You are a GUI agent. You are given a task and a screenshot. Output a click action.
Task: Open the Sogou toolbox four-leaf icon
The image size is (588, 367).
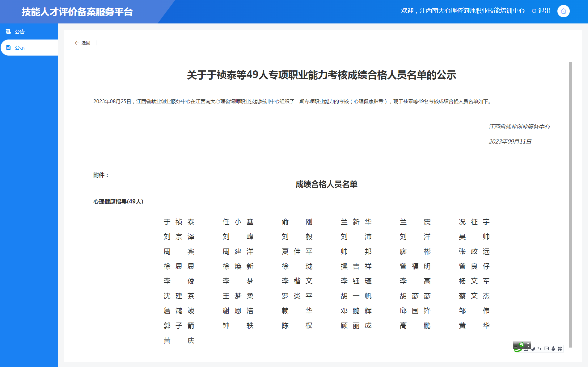click(560, 349)
